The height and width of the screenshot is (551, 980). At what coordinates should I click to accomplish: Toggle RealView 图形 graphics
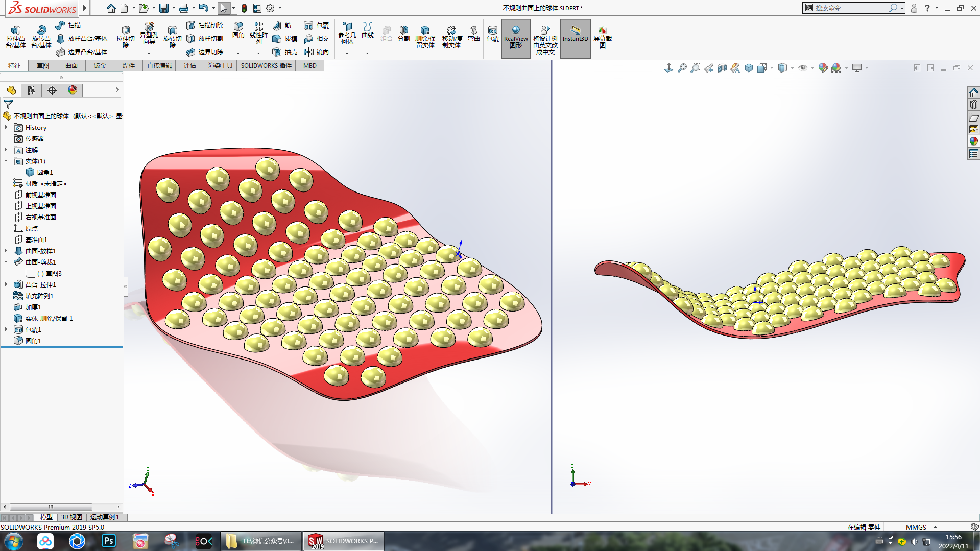(516, 38)
